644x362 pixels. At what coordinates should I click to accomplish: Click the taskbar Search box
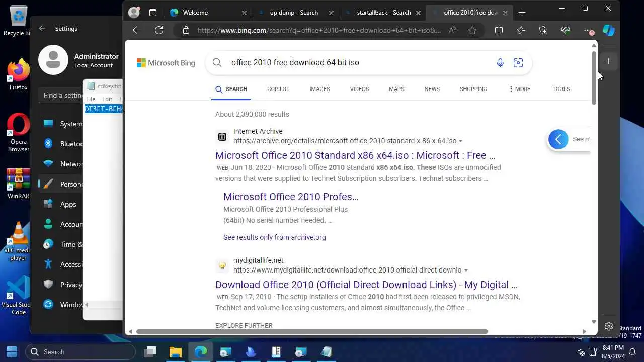coord(80,352)
